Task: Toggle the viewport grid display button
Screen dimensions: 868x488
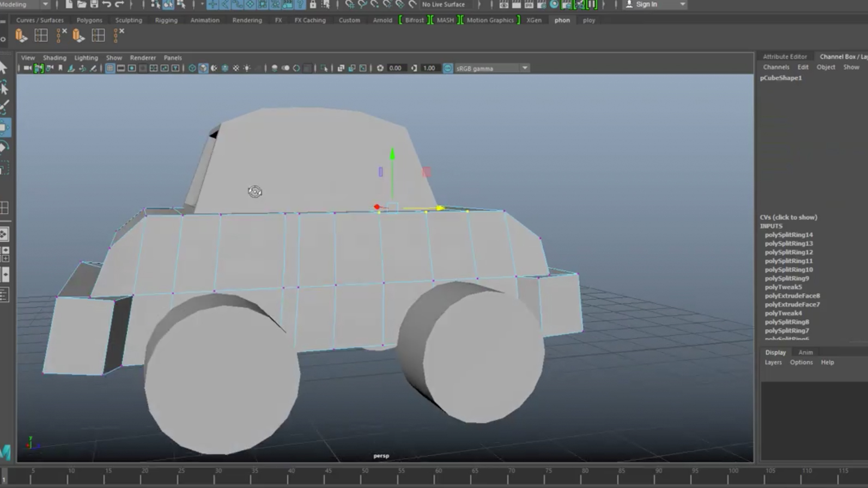Action: tap(110, 68)
